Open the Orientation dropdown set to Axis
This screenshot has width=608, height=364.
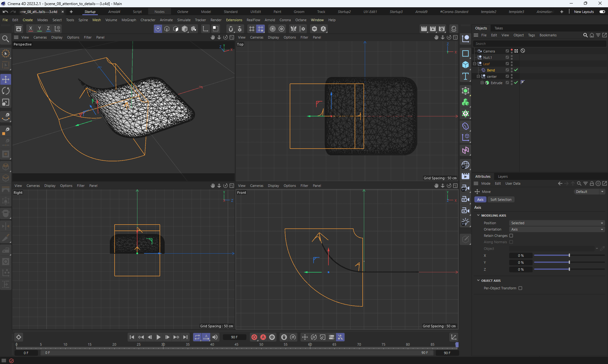[x=556, y=229]
